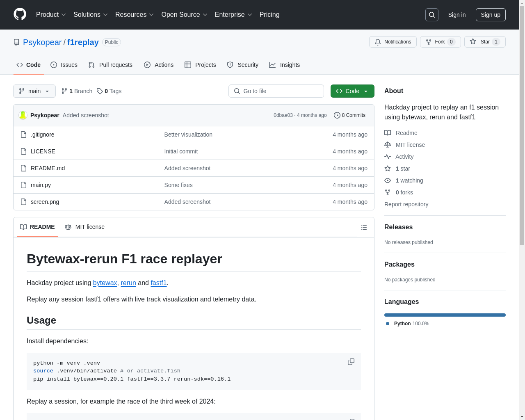Screen dimensions: 525x420
Task: Open the fastf1 link in README
Action: [x=159, y=283]
